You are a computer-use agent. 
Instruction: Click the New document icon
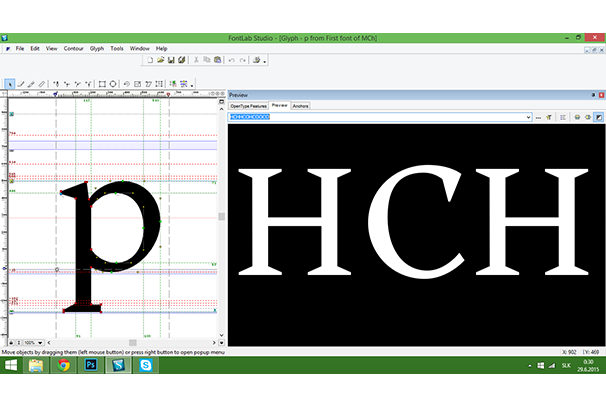tap(149, 60)
